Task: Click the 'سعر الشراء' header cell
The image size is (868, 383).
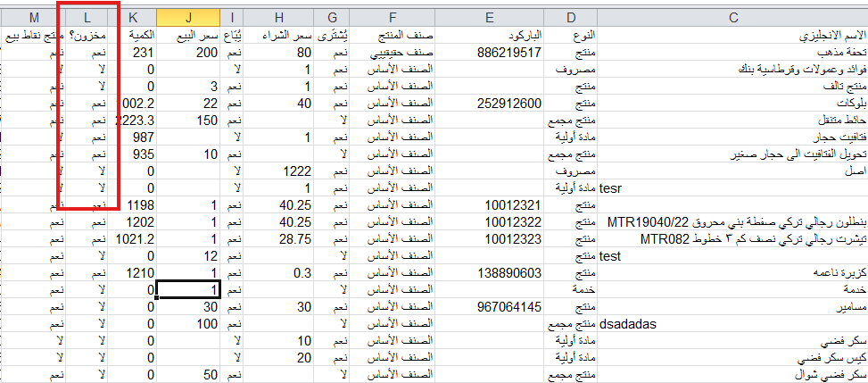Action: (278, 36)
